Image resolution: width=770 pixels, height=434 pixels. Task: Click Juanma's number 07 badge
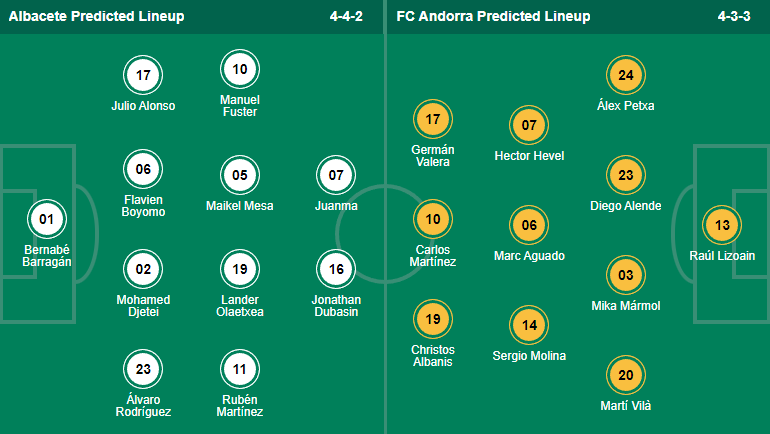click(336, 175)
